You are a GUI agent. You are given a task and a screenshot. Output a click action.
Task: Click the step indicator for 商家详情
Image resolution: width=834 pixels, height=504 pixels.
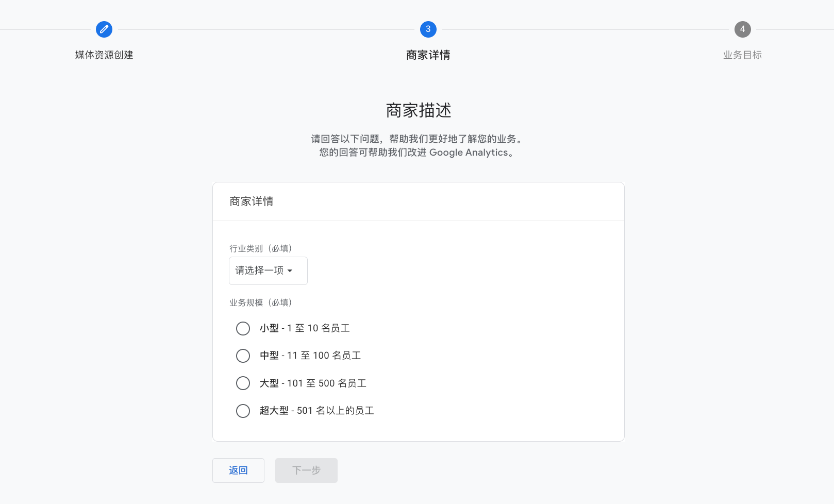tap(427, 29)
